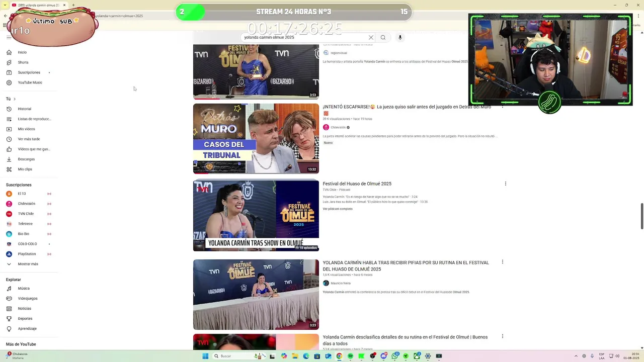The image size is (644, 362).
Task: Open options menu for desclasifica detalles video
Action: 503,336
